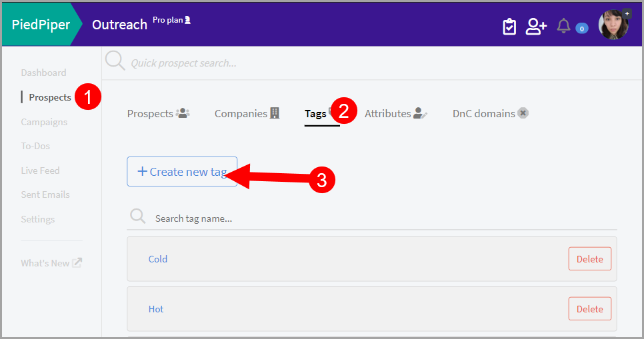Open the notifications bell icon
The width and height of the screenshot is (644, 339).
(563, 26)
